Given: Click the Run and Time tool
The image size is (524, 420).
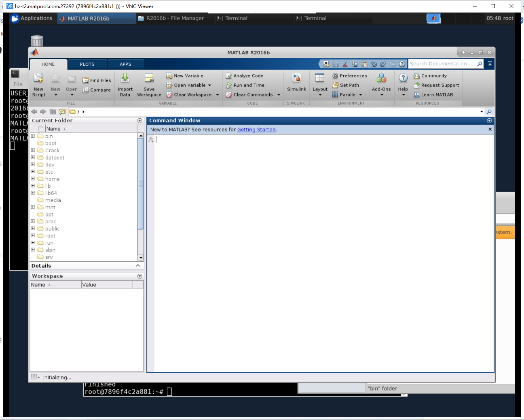Looking at the screenshot, I should point(245,85).
